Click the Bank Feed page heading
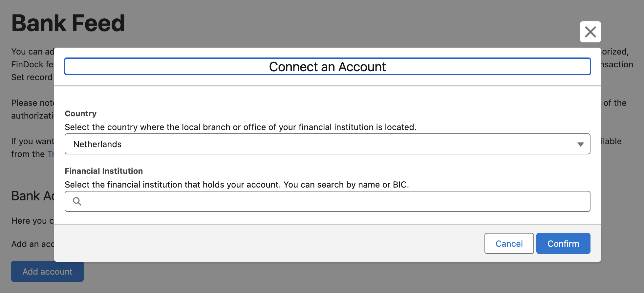Viewport: 644px width, 293px height. tap(68, 23)
